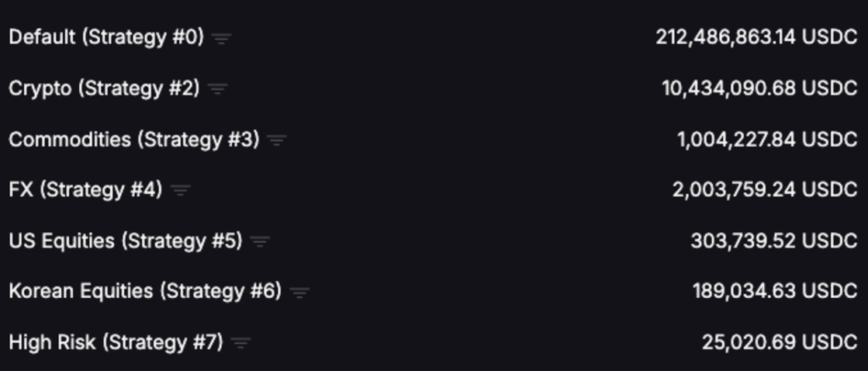Click the 25,020.69 USDC value
The width and height of the screenshot is (868, 371).
coord(779,343)
